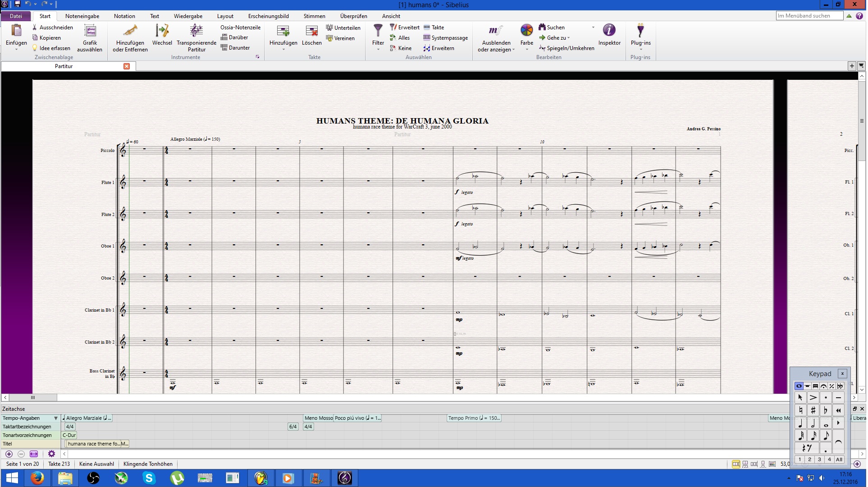The width and height of the screenshot is (868, 487).
Task: Expand Tempo-Angaben timeline row arrow
Action: pos(56,418)
